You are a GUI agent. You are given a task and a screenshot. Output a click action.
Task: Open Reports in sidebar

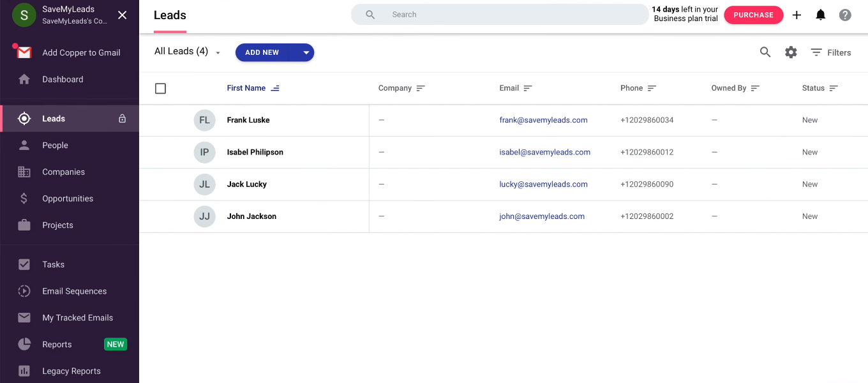point(70,344)
